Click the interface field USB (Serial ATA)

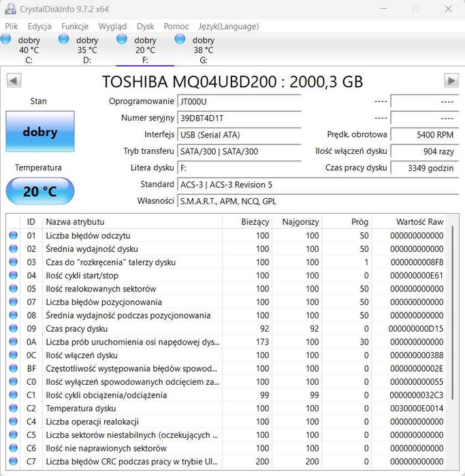click(x=239, y=135)
